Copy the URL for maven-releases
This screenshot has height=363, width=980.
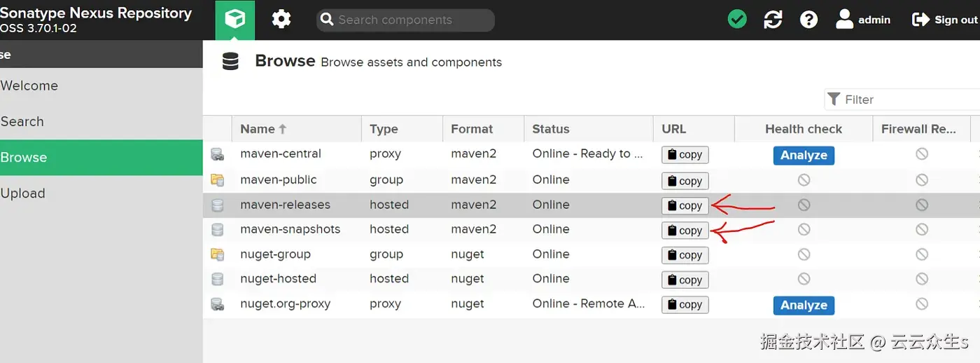point(685,205)
